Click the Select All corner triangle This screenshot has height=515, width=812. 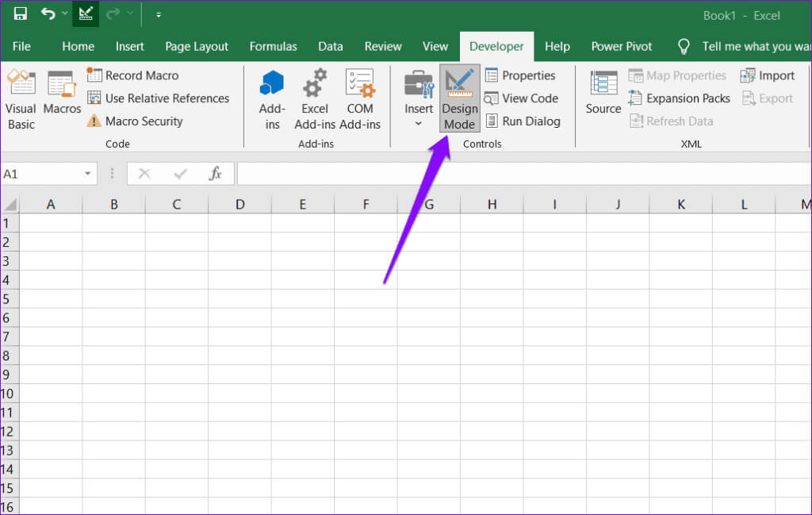pos(10,204)
